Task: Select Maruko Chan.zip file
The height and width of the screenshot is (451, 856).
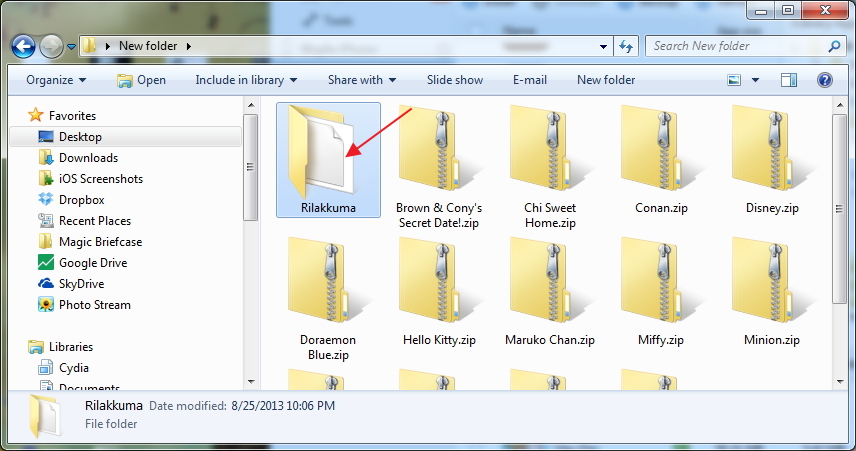Action: (x=550, y=292)
